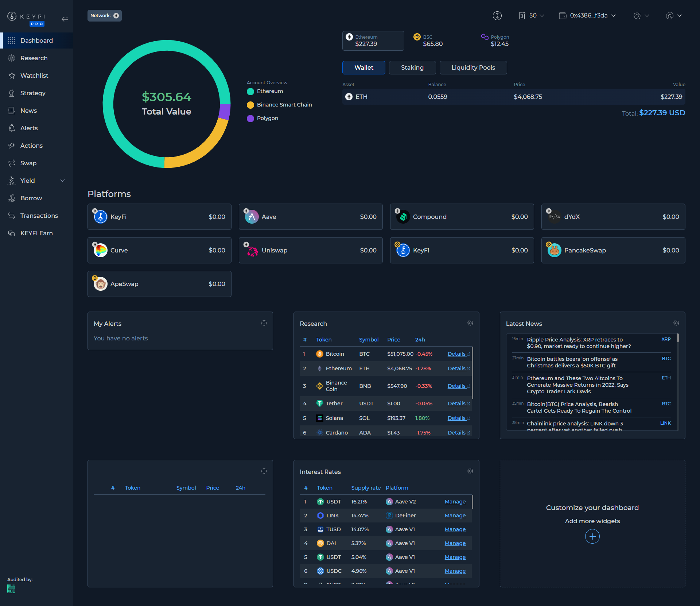700x606 pixels.
Task: Open the wallet address 0x4386...f3da dropdown
Action: [588, 16]
